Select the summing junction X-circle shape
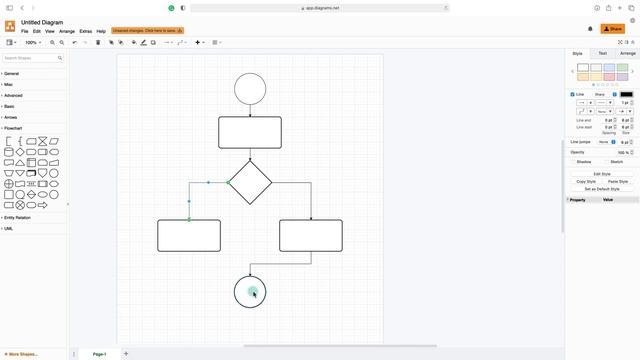This screenshot has width=640, height=360. (x=20, y=205)
